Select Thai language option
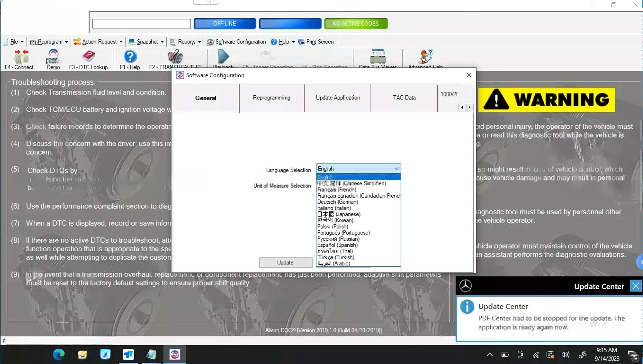643x364 pixels. click(358, 251)
